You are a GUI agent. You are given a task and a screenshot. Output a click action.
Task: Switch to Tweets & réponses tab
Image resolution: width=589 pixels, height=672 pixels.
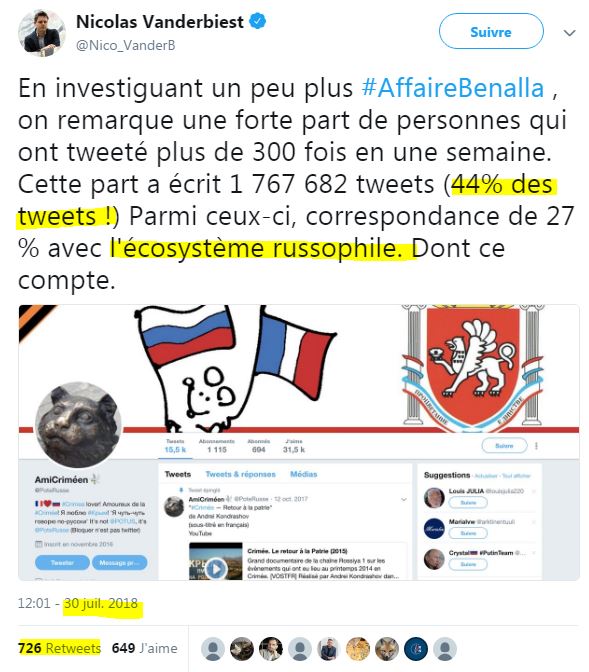pyautogui.click(x=240, y=474)
